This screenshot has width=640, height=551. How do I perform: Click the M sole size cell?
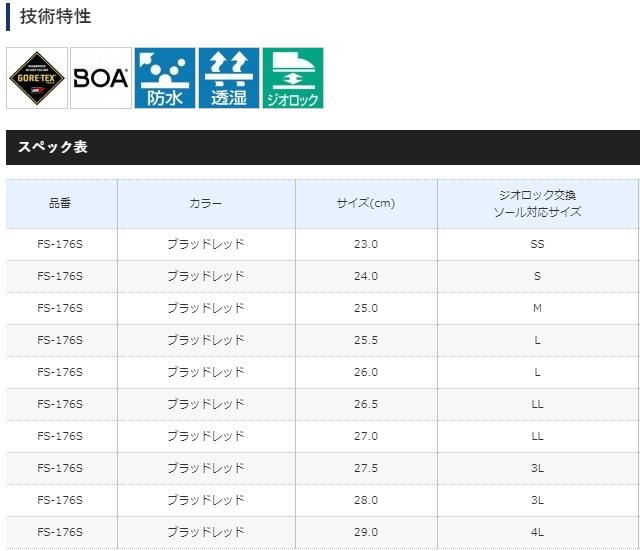538,308
